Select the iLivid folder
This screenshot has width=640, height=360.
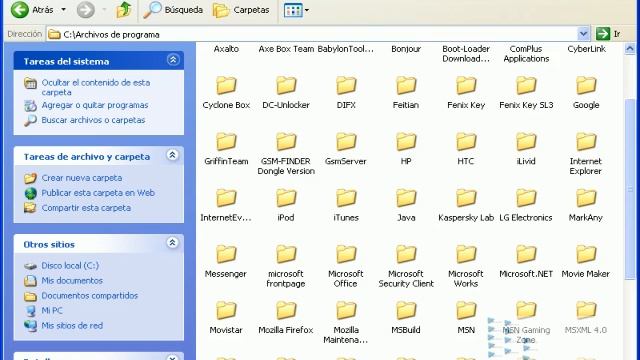coord(526,149)
